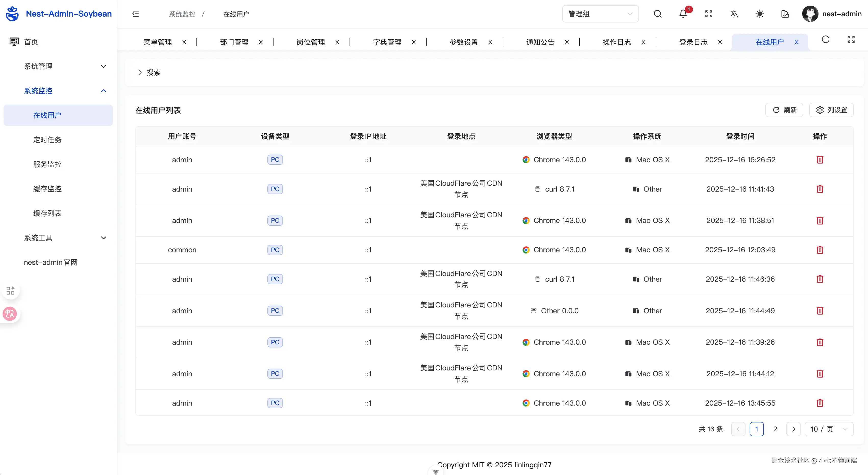Open the 列设置 column settings button
This screenshot has height=475, width=868.
coord(831,110)
